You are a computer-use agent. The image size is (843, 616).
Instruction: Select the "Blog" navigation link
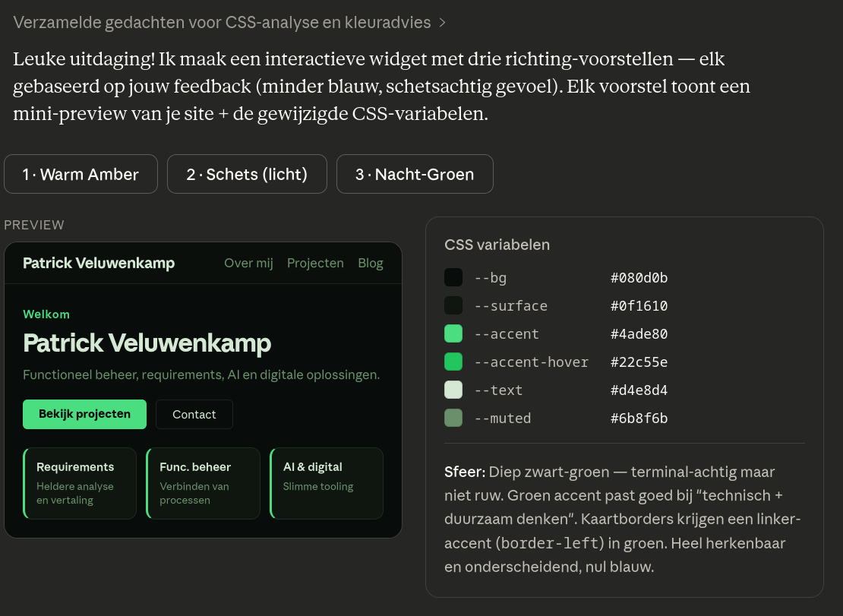pos(371,263)
